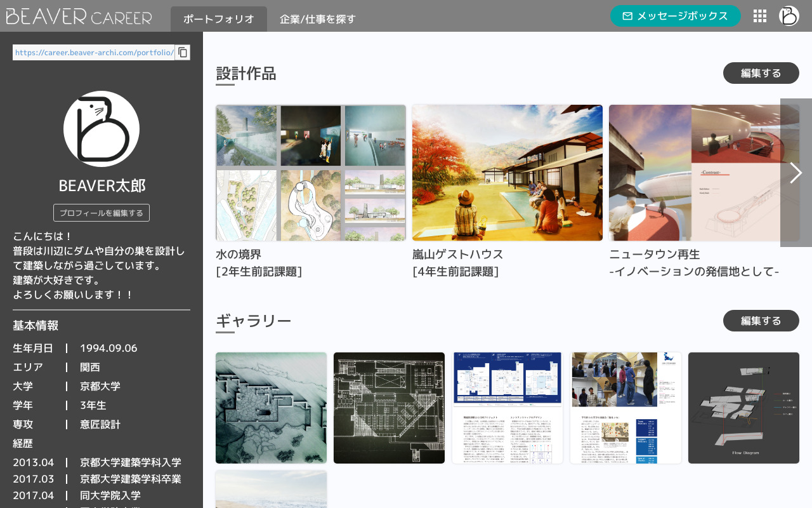
Task: Click プロフィールを編集する button
Action: click(101, 213)
